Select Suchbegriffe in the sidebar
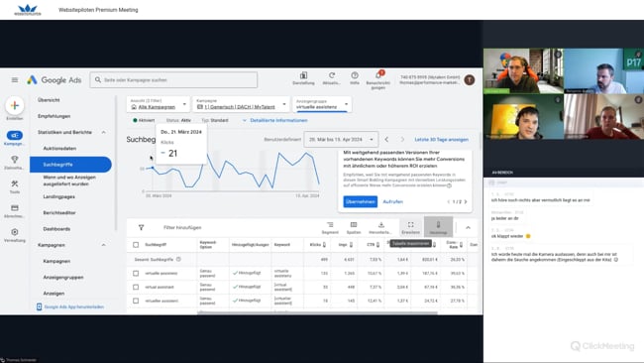Image resolution: width=644 pixels, height=363 pixels. click(70, 165)
